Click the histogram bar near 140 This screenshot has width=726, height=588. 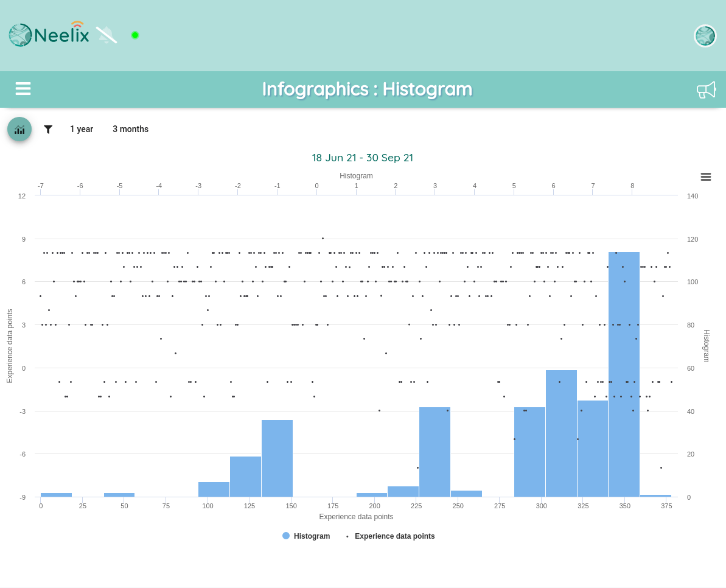(x=277, y=458)
